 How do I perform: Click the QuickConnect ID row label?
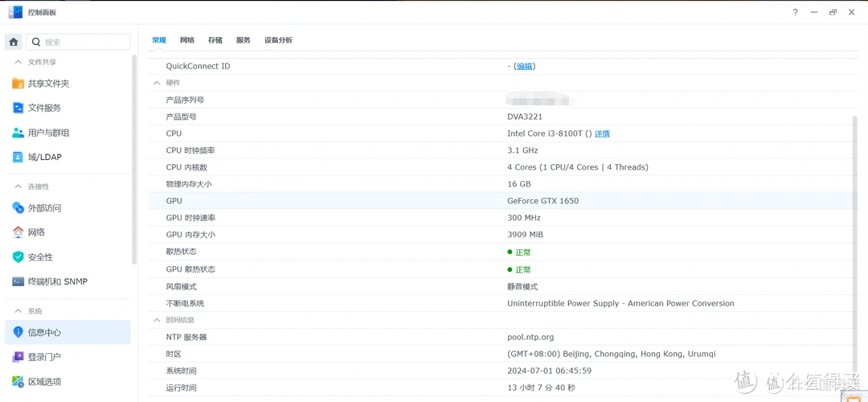tap(199, 67)
